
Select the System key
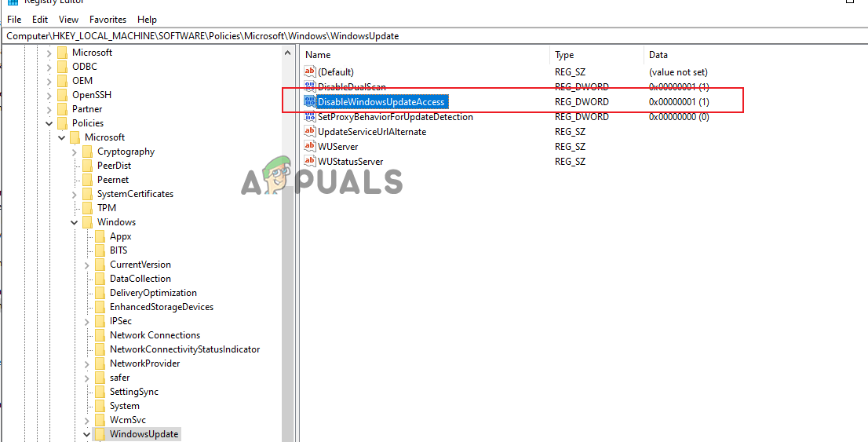click(124, 406)
